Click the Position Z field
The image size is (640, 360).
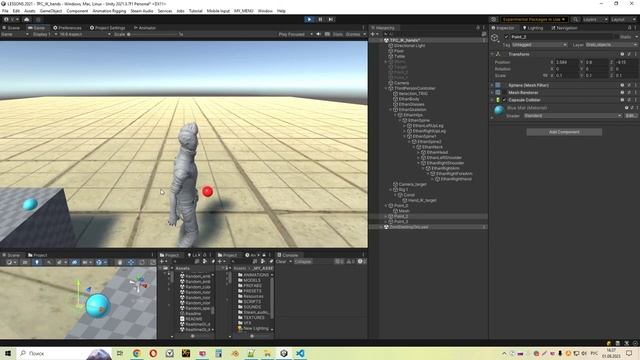pos(627,62)
